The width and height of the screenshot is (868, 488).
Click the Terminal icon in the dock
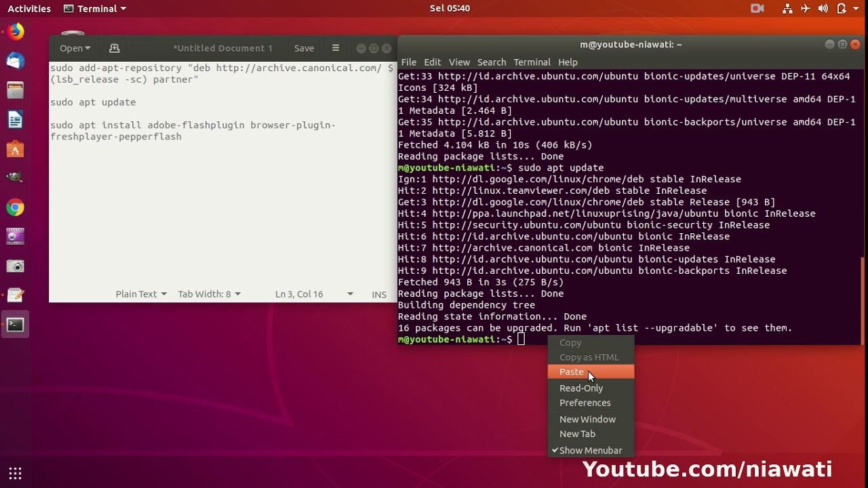pyautogui.click(x=15, y=325)
